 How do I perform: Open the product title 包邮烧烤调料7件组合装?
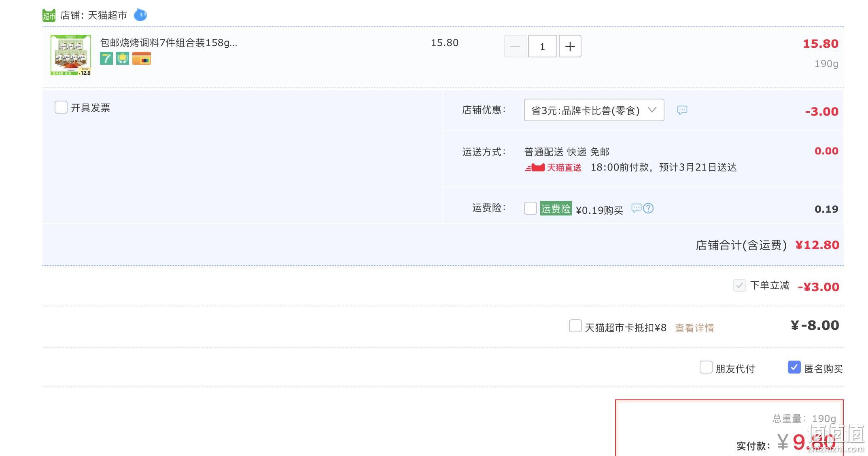[169, 43]
